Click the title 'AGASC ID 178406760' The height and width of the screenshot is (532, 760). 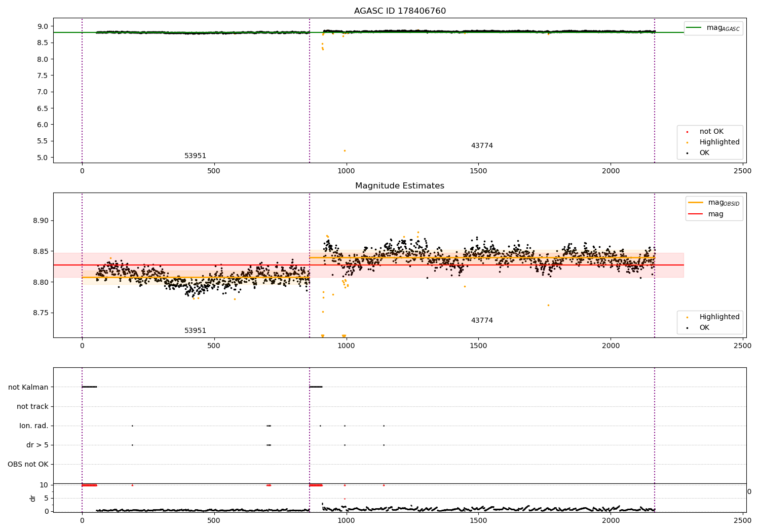point(400,11)
